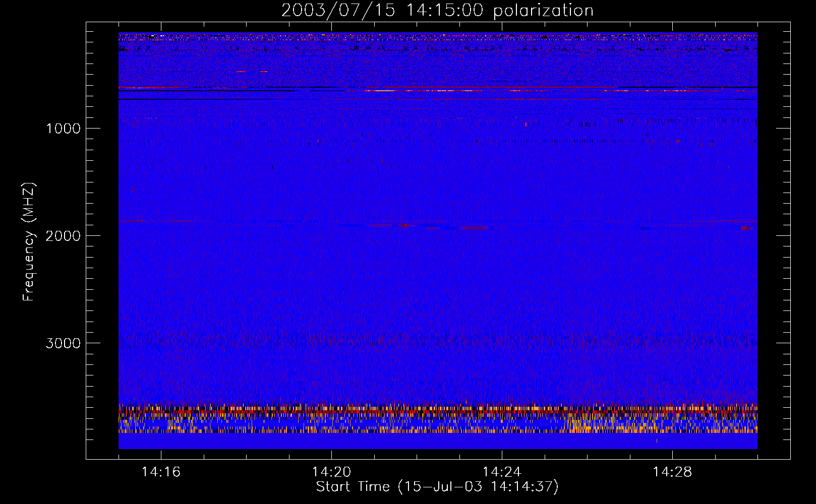
Task: Click the plot title '2003/07/15 14:15:00 polarization'
Action: pos(437,11)
